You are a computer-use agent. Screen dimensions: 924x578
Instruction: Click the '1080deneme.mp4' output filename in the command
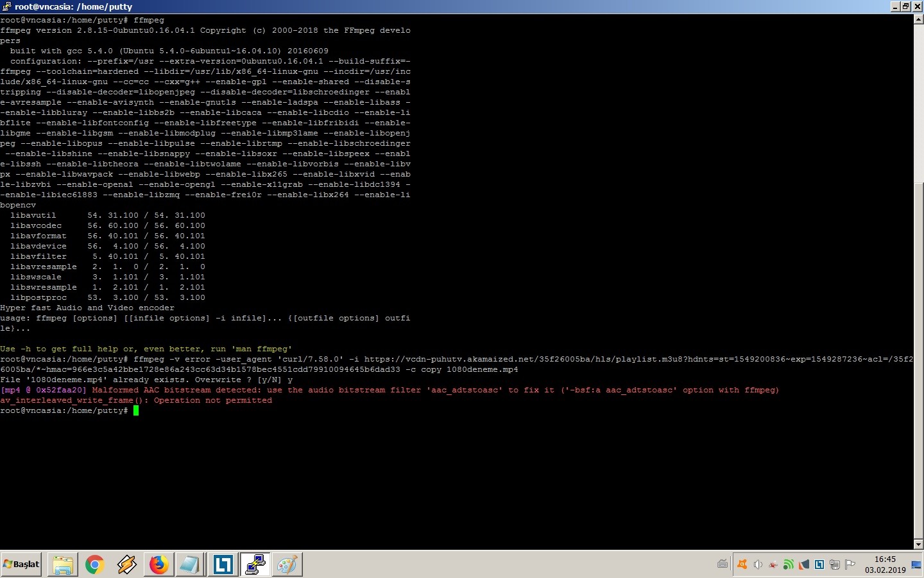point(483,369)
